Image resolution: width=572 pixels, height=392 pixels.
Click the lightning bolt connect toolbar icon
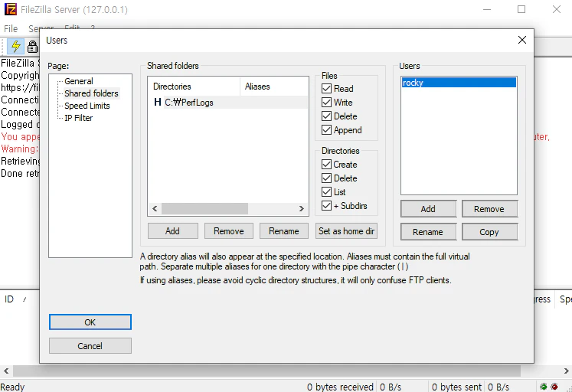pyautogui.click(x=15, y=46)
